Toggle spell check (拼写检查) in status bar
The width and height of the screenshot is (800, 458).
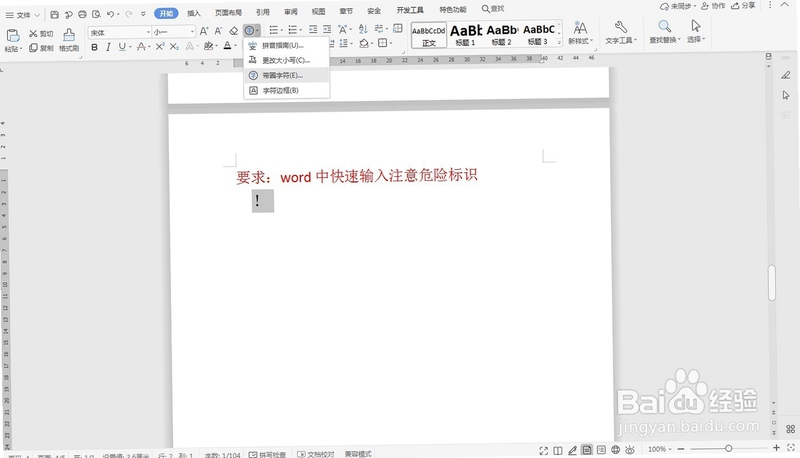pyautogui.click(x=267, y=454)
